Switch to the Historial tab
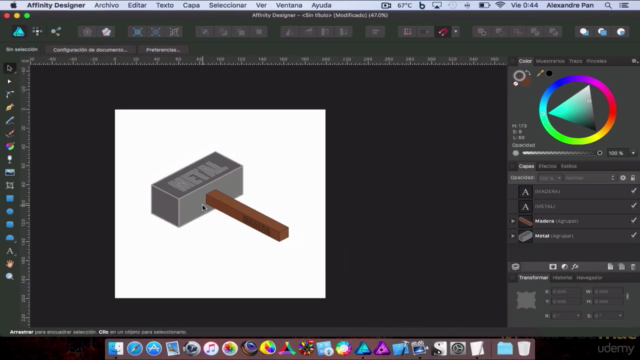Viewport: 640px width, 360px height. (562, 278)
